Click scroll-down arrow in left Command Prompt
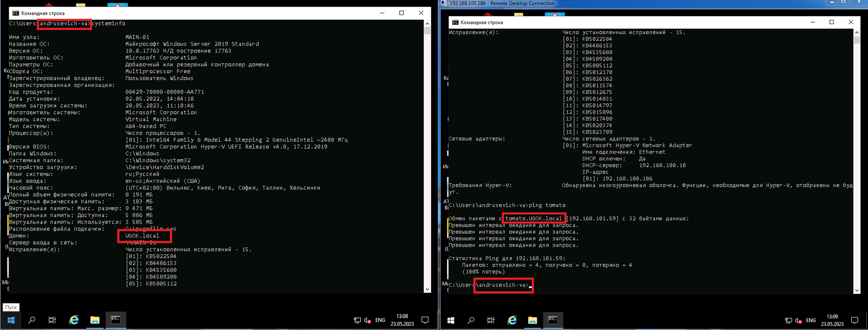868x330 pixels. (427, 289)
